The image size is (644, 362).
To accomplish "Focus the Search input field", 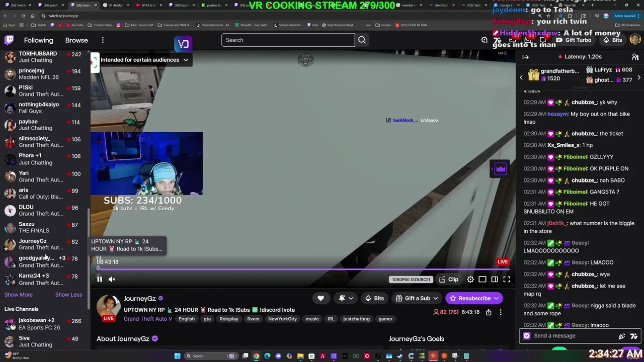I will pyautogui.click(x=288, y=40).
